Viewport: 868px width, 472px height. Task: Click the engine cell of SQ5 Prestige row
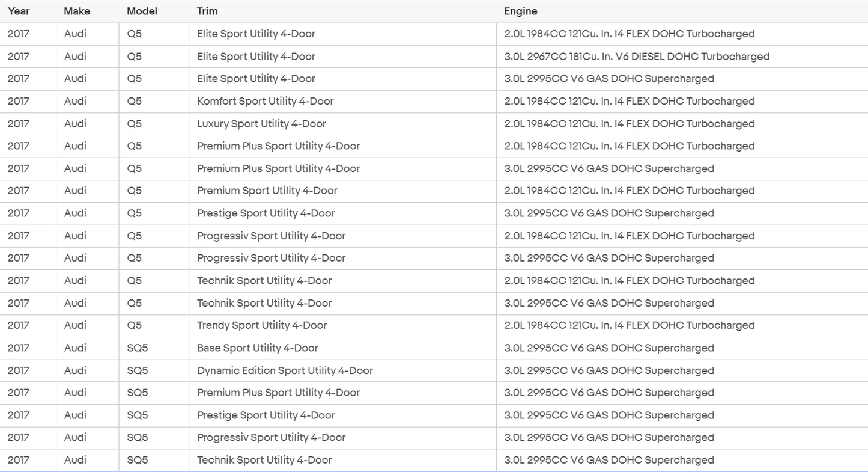click(x=682, y=415)
